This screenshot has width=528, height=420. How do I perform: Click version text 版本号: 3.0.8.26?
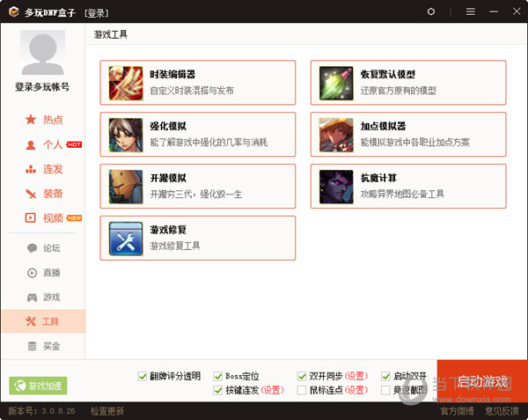[41, 411]
